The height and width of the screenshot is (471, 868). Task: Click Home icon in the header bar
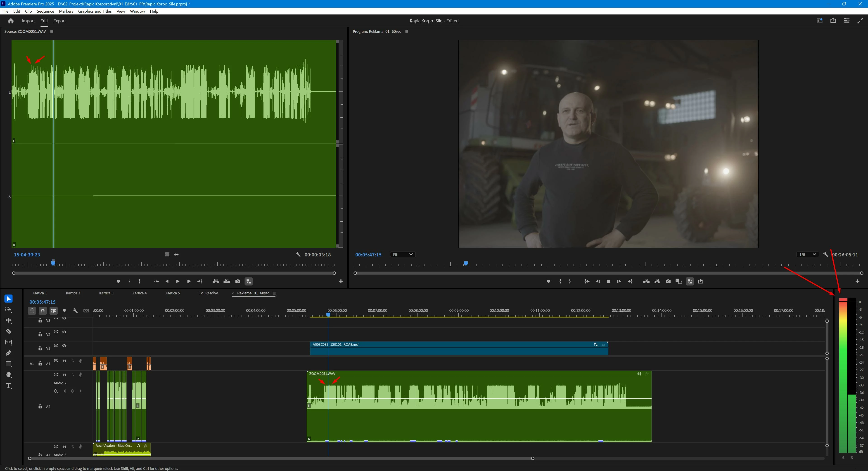[11, 21]
